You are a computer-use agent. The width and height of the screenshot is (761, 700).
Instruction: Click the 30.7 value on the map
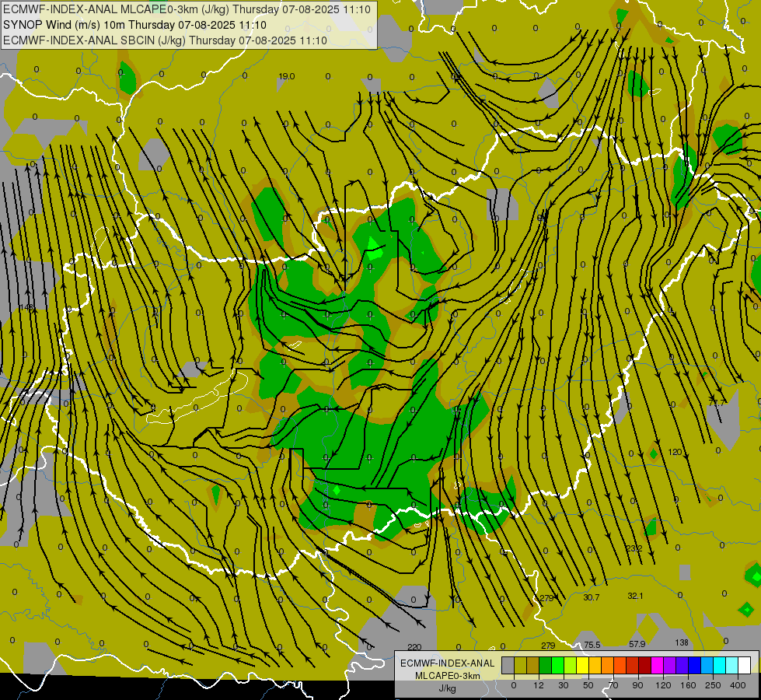point(591,597)
